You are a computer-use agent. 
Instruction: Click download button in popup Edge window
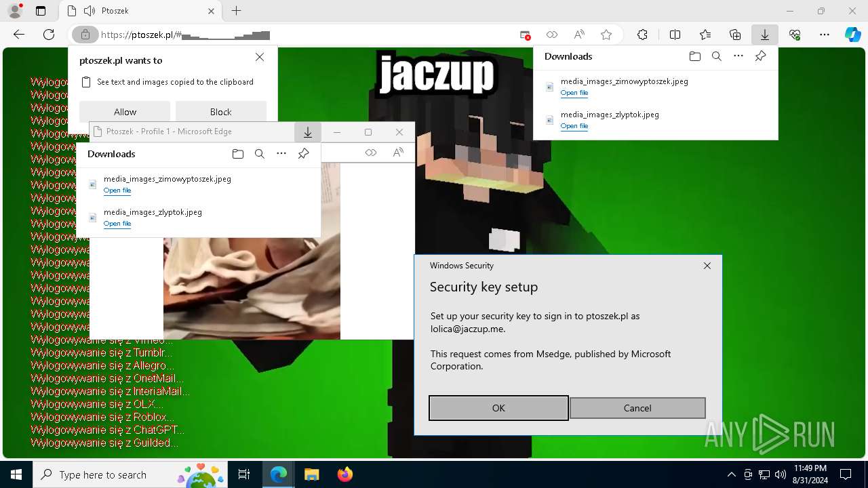[307, 132]
